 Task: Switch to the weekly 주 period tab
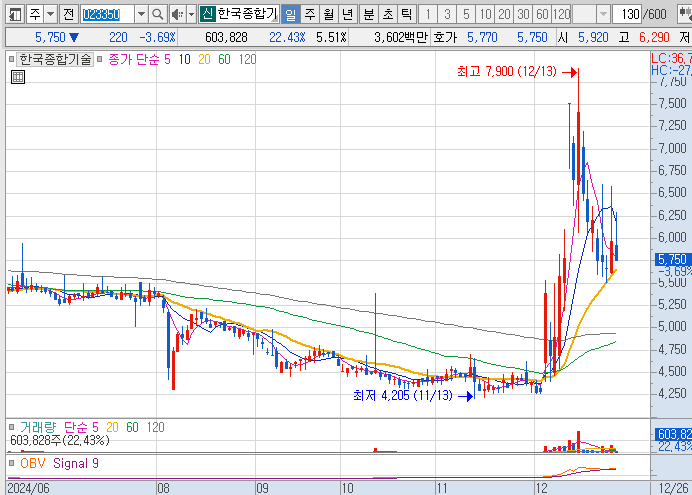coord(310,15)
